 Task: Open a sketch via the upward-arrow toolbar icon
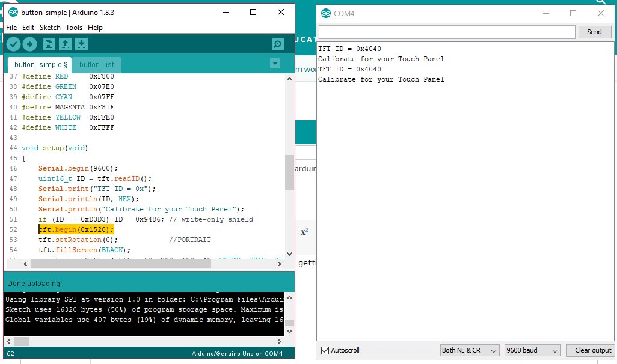click(x=65, y=43)
